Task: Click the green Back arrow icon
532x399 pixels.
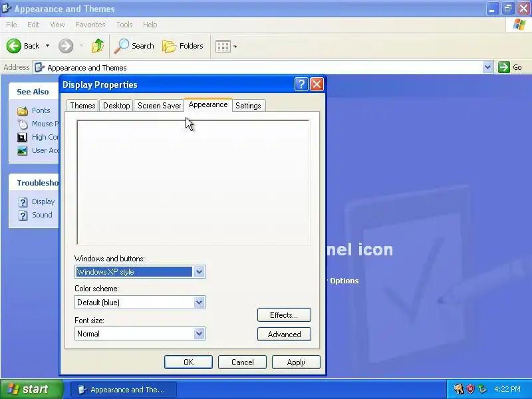Action: [x=14, y=46]
